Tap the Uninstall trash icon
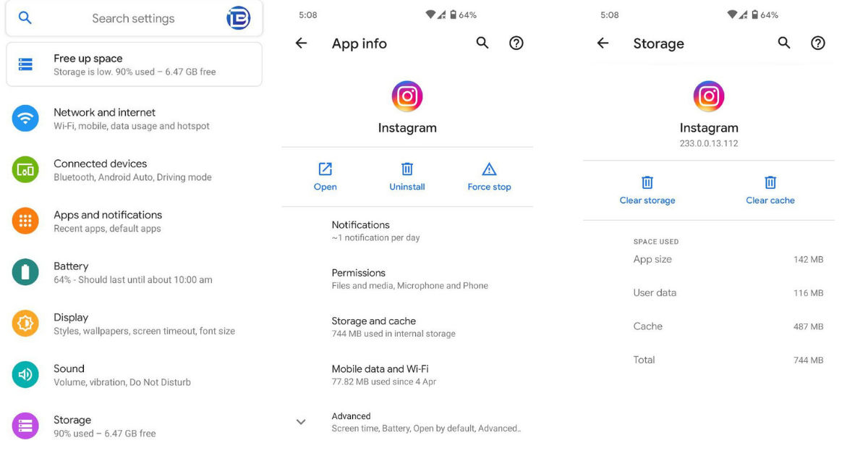The image size is (868, 456). [407, 169]
